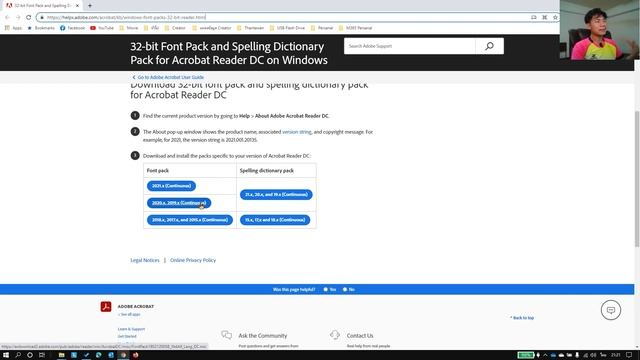The image size is (640, 360).
Task: Select the 32-bit Font Pack browser tab
Action: 42,6
